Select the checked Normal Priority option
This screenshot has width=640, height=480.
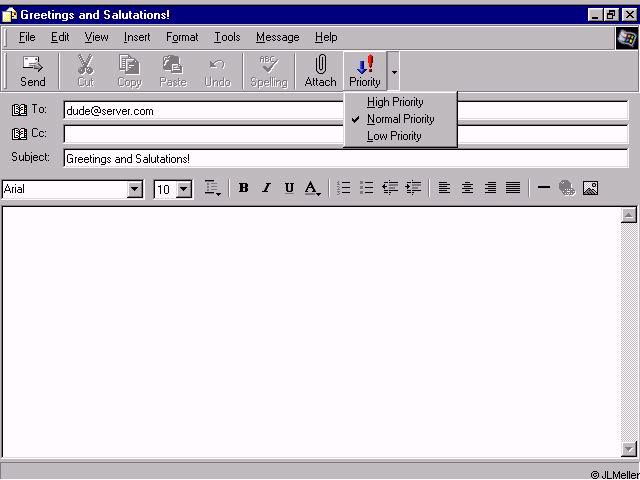[x=400, y=119]
